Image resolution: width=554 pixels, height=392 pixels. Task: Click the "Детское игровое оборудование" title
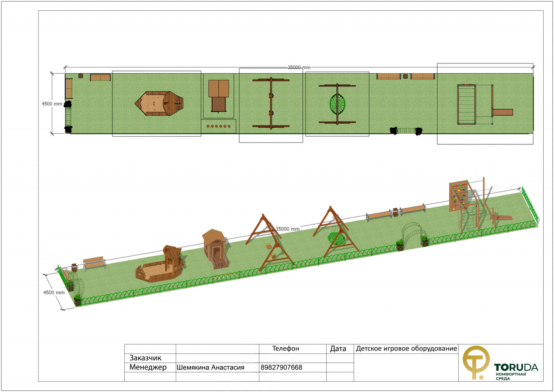click(406, 348)
